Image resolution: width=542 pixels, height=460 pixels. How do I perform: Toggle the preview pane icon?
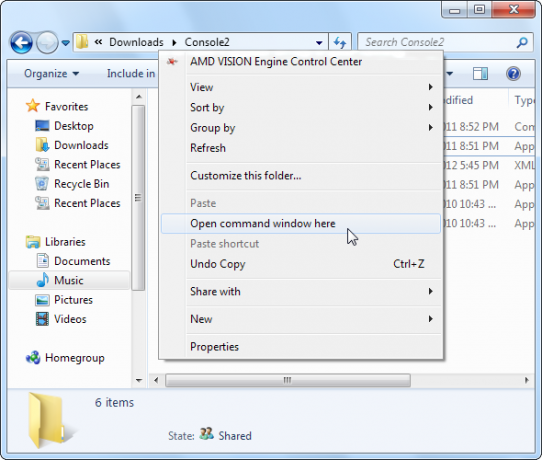(x=480, y=74)
